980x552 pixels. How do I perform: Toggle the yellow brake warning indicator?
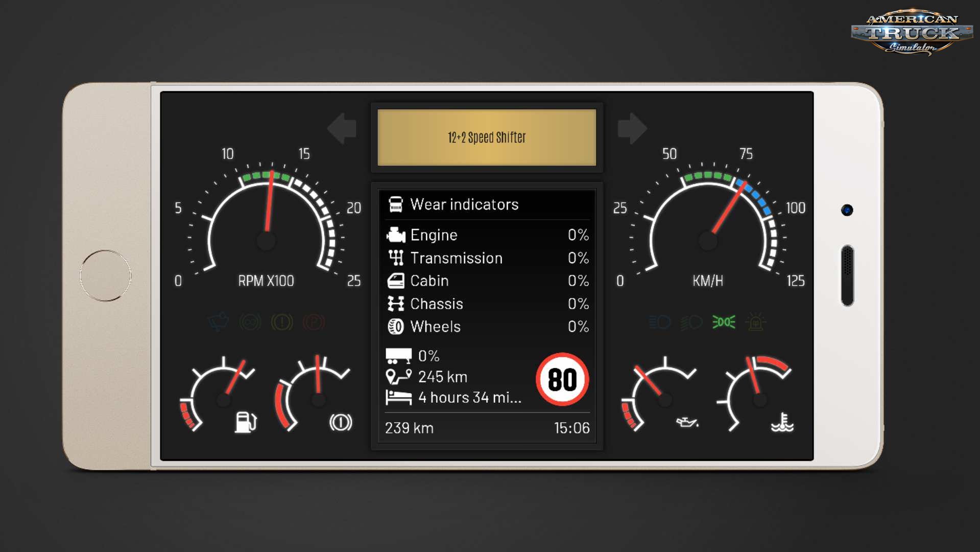tap(282, 322)
